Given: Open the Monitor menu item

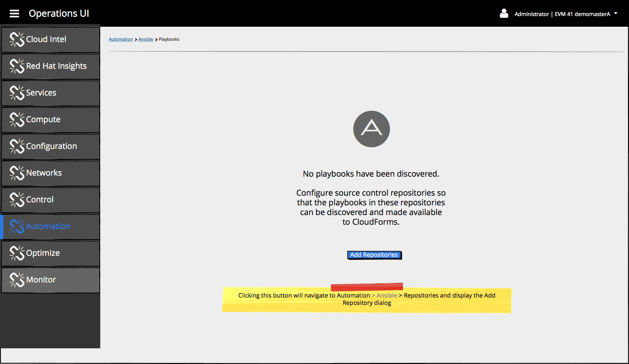Looking at the screenshot, I should click(x=51, y=280).
